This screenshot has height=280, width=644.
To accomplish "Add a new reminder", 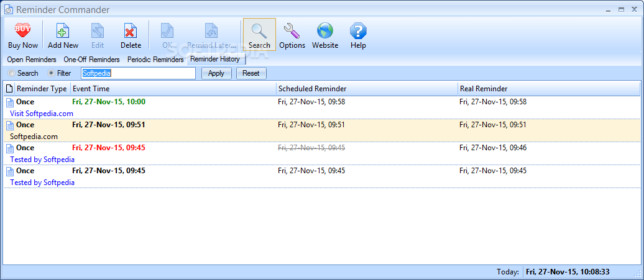I will point(63,35).
